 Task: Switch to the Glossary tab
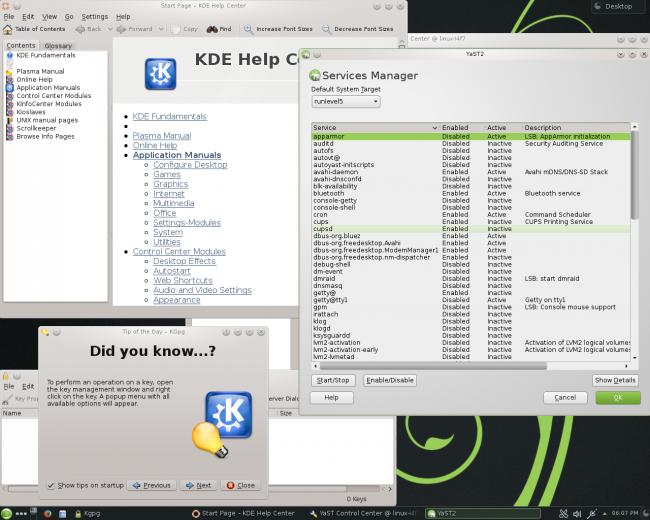58,46
